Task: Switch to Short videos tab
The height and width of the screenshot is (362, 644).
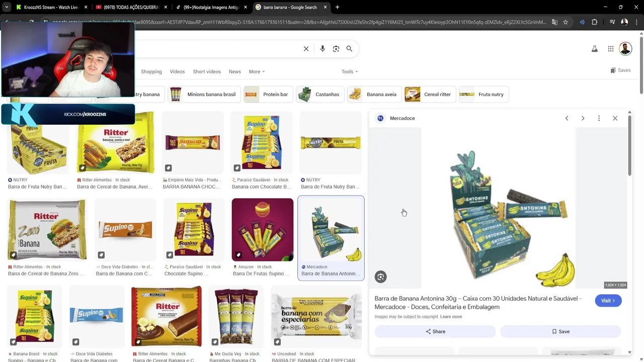Action: tap(207, 71)
